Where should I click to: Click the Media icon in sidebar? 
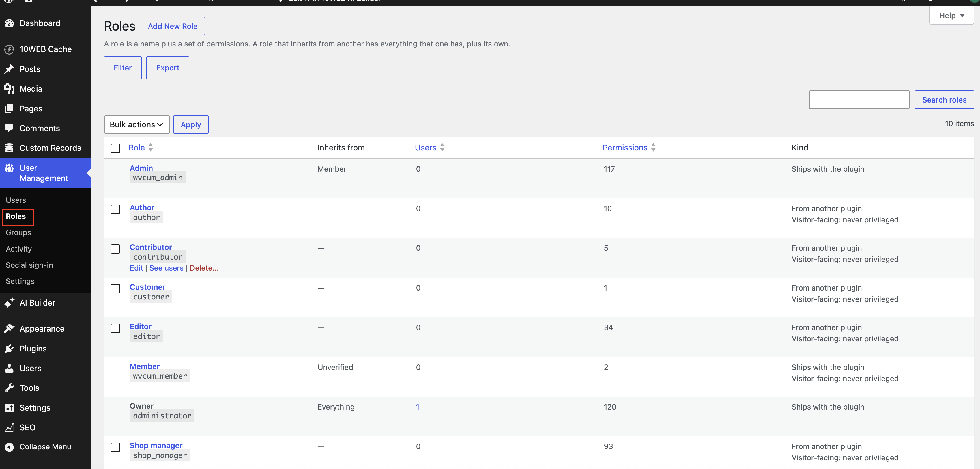9,89
